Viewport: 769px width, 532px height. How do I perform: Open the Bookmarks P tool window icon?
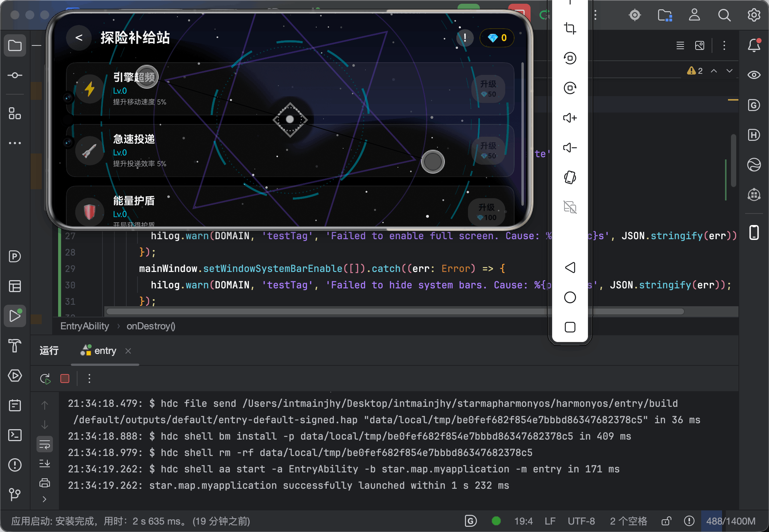click(x=15, y=256)
